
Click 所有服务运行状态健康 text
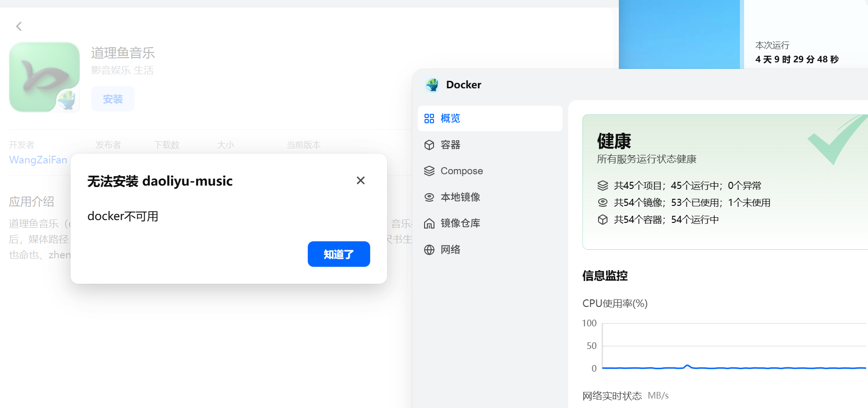(647, 159)
